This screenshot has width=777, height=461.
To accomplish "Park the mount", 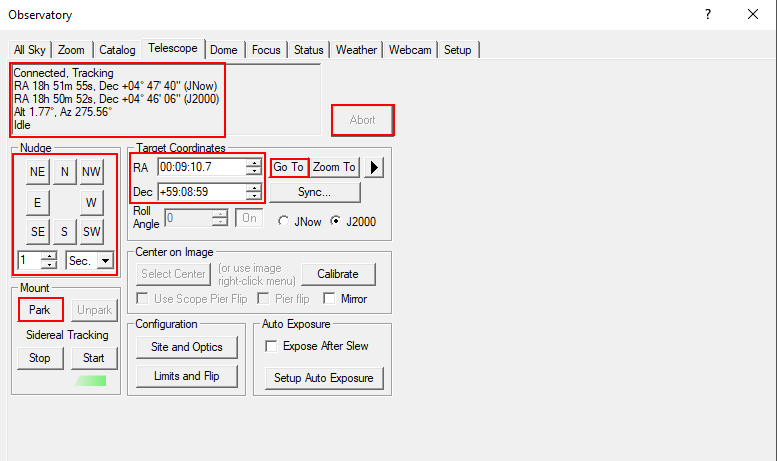I will pyautogui.click(x=40, y=310).
